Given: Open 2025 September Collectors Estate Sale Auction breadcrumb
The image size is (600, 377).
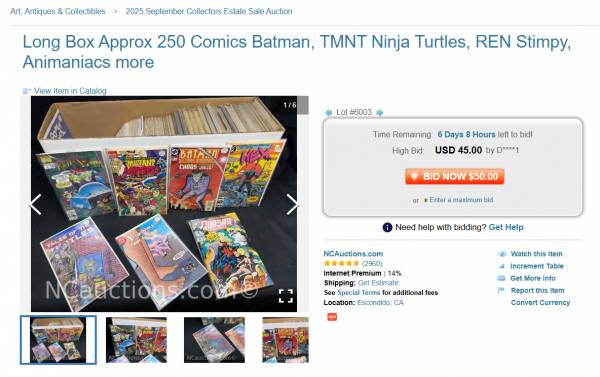Looking at the screenshot, I should (x=209, y=11).
